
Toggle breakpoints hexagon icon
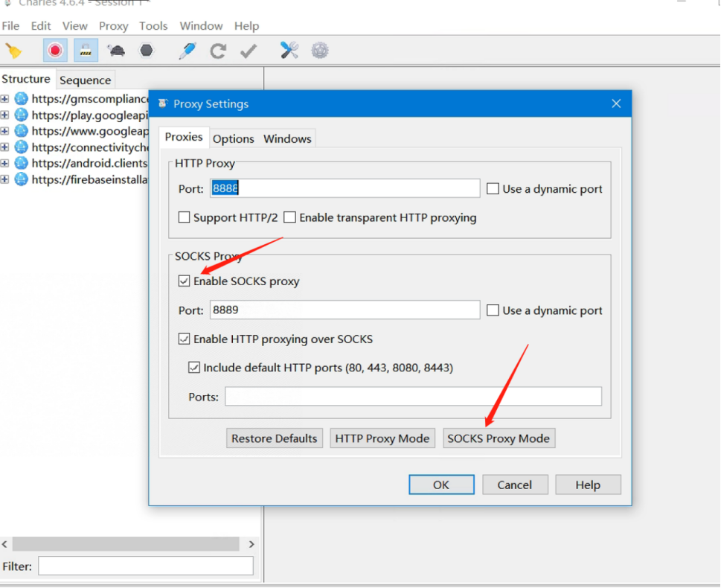(147, 50)
